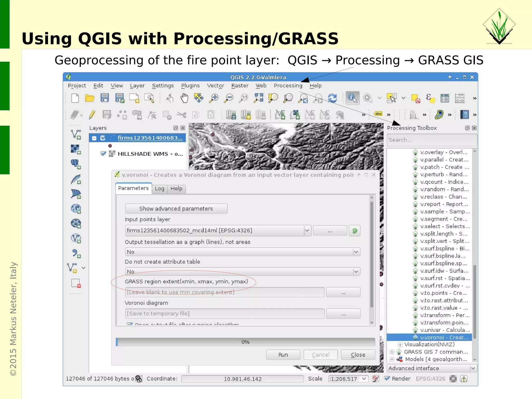This screenshot has height=399, width=532.
Task: Click the Select Features toolbar icon
Action: click(391, 98)
